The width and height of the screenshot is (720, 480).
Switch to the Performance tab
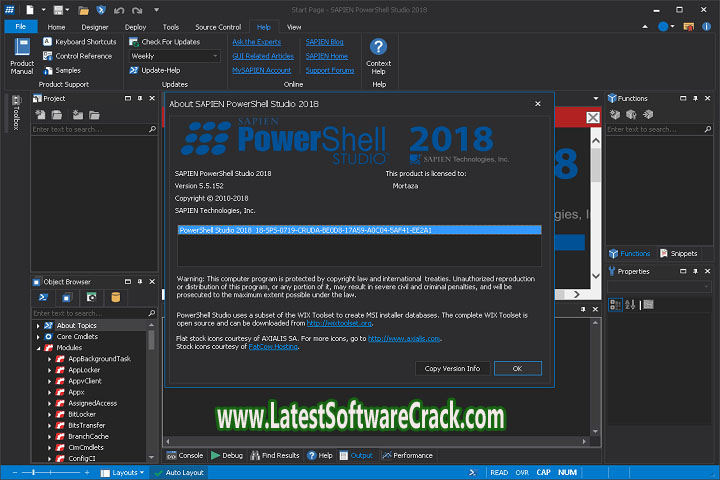(407, 456)
